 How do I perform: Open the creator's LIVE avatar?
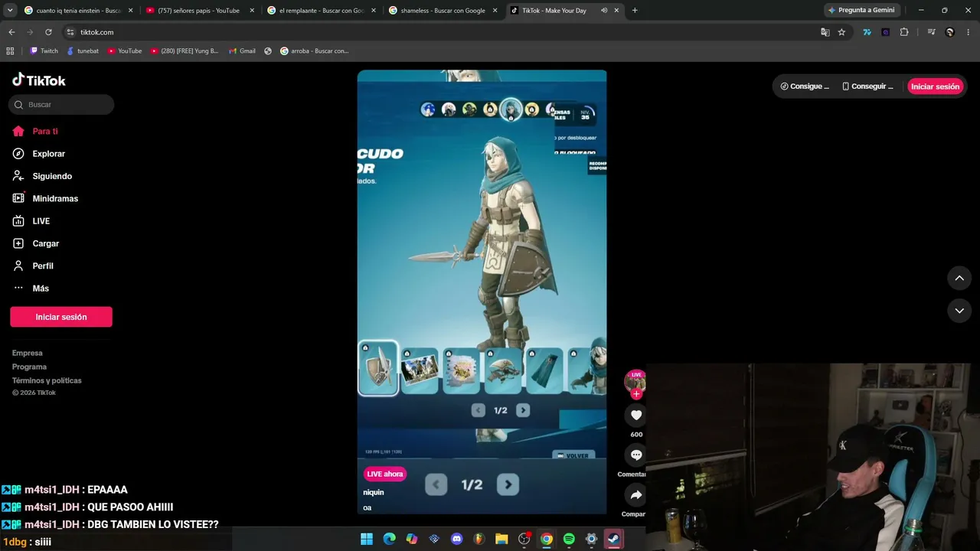tap(635, 381)
